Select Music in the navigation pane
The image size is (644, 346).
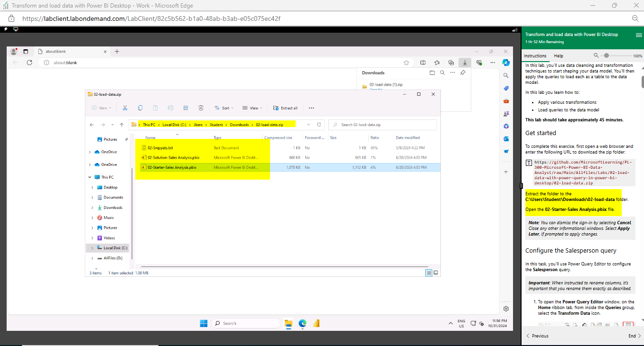tap(109, 218)
